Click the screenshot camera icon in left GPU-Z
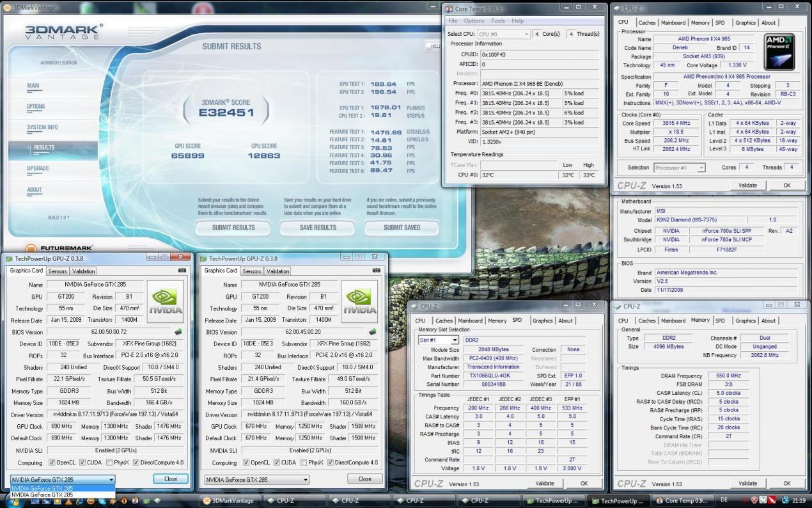The width and height of the screenshot is (812, 508). tap(182, 271)
